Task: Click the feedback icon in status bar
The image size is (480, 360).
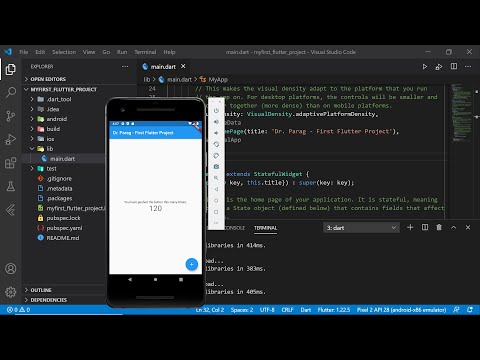Action: coord(456,310)
